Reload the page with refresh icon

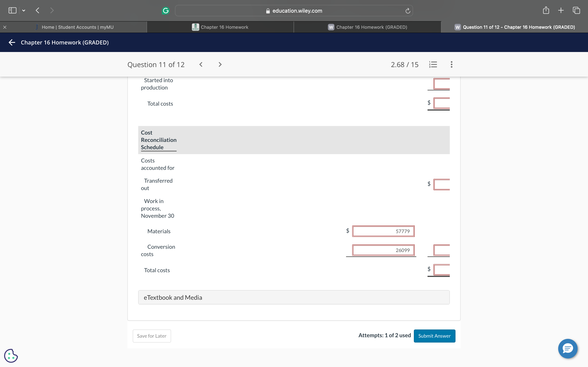[x=408, y=11]
